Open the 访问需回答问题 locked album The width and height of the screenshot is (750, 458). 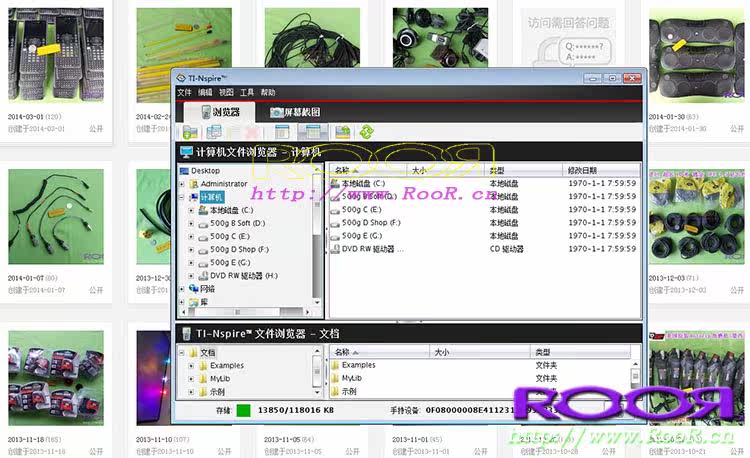568,37
